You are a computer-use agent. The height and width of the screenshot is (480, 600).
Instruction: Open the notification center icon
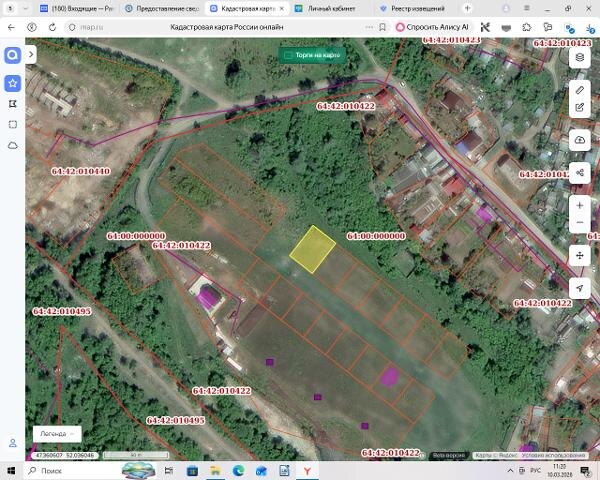click(x=585, y=471)
